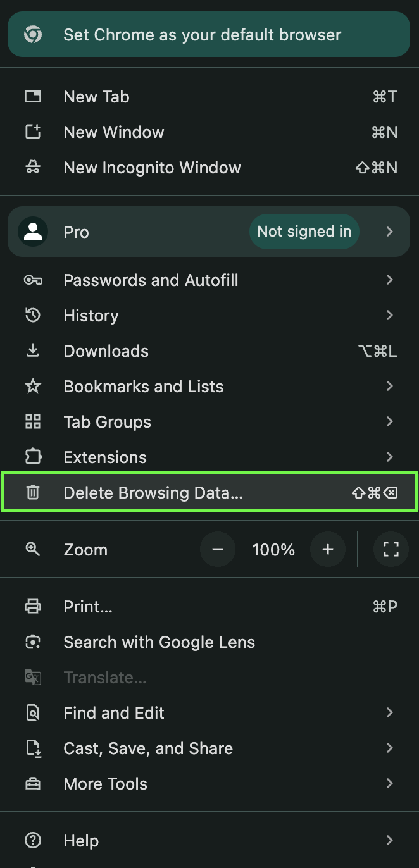This screenshot has height=868, width=419.
Task: Select the Downloads menu item
Action: 106,351
